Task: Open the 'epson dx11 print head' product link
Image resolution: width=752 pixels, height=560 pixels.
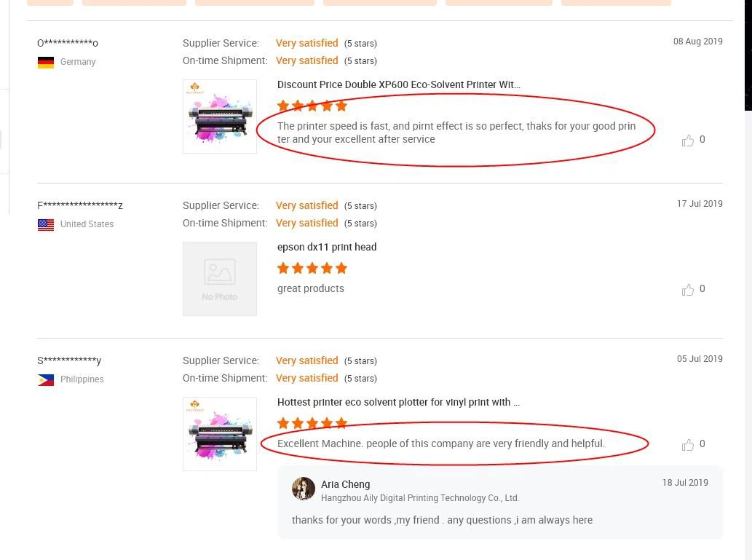Action: pos(327,248)
